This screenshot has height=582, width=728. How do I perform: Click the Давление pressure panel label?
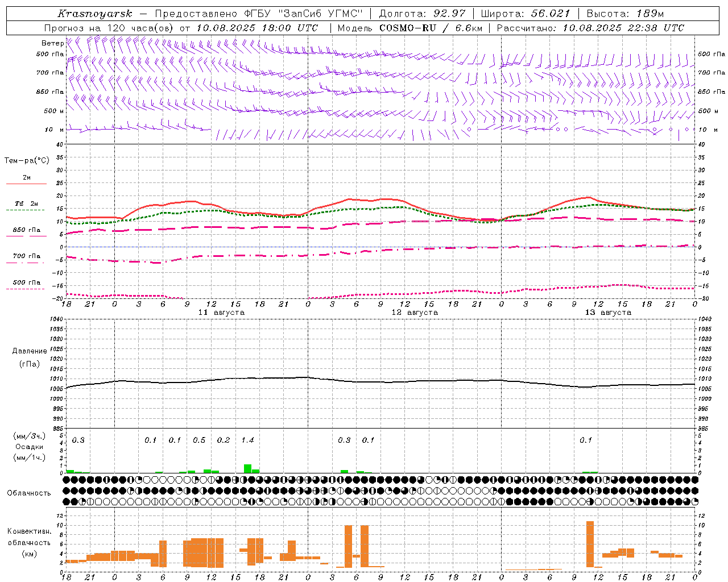[30, 351]
